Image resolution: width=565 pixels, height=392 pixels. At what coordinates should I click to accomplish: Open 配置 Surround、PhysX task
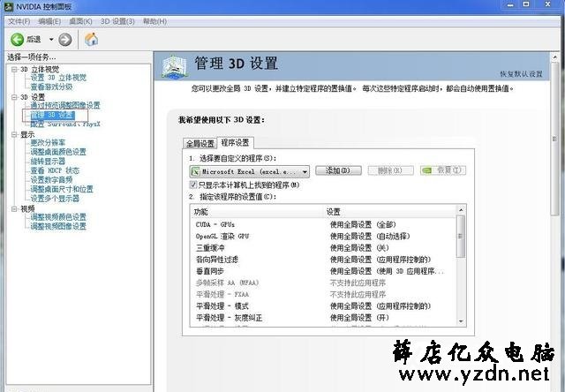click(65, 124)
